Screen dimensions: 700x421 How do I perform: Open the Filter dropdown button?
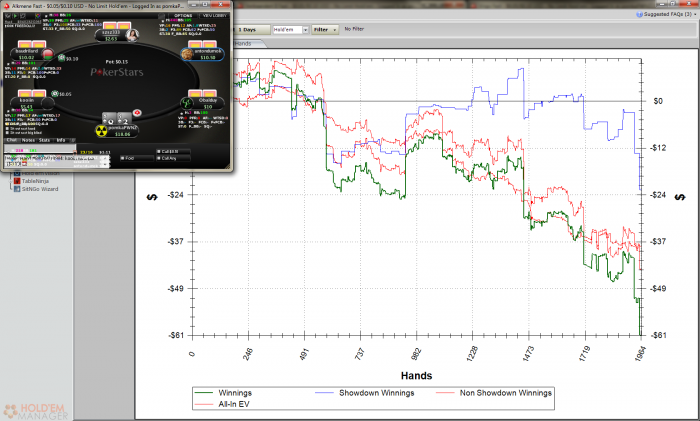(325, 29)
